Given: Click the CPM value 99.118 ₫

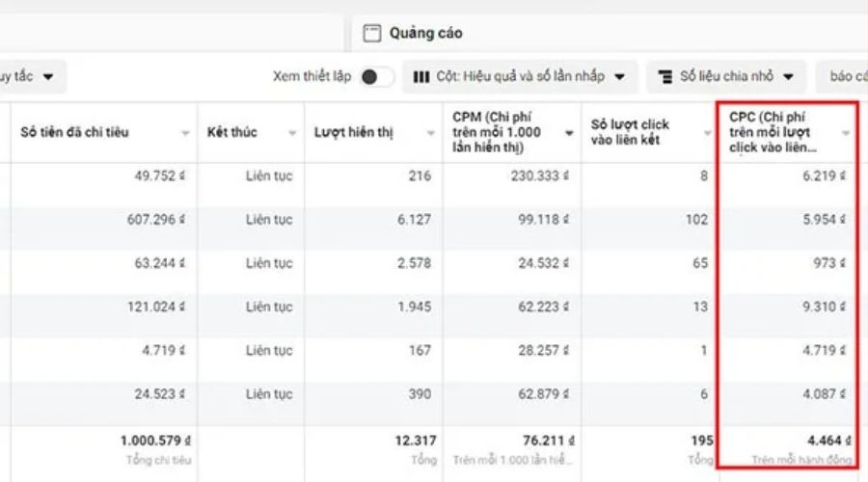Looking at the screenshot, I should 544,220.
